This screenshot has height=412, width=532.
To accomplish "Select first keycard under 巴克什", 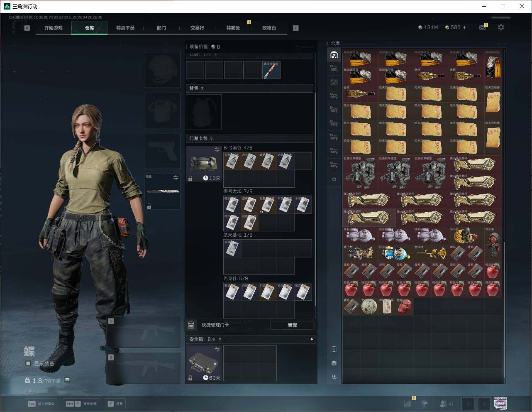I will [232, 292].
